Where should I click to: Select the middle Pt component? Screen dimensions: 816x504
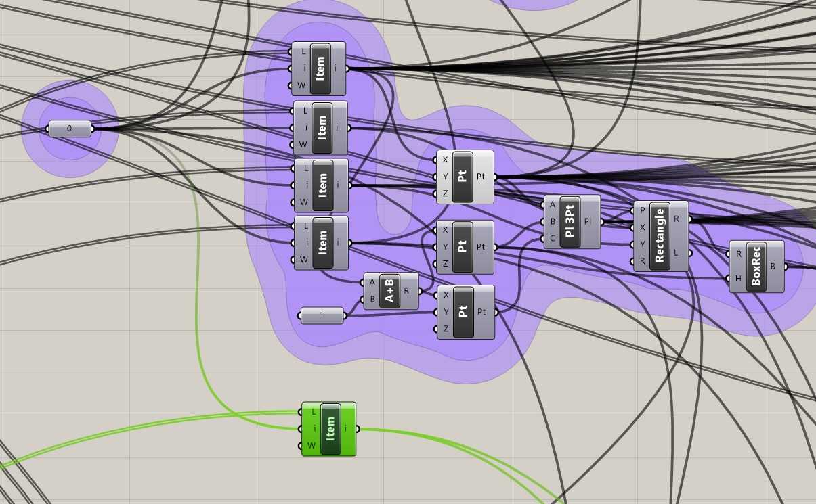point(465,247)
